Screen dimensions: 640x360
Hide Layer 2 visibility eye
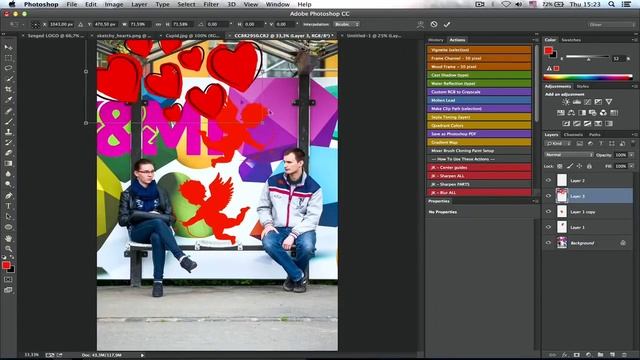pyautogui.click(x=548, y=180)
